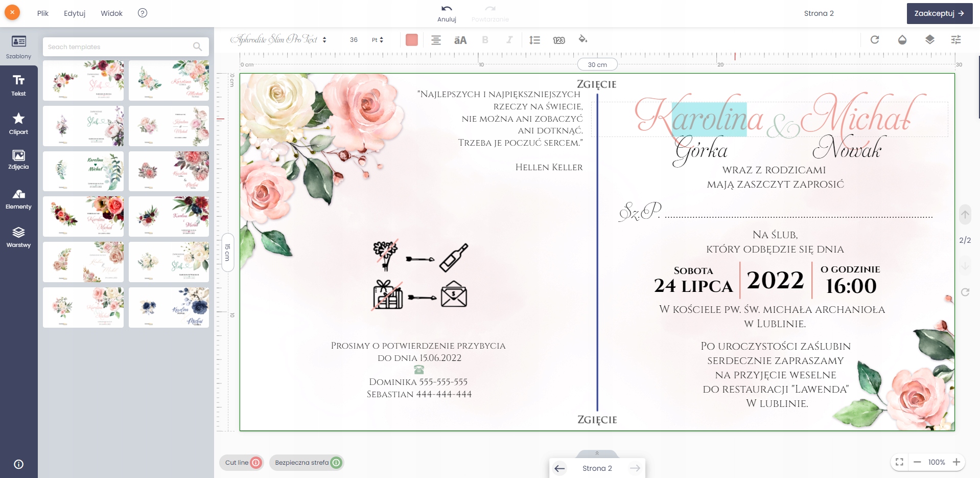Open the Plik menu

click(x=43, y=13)
